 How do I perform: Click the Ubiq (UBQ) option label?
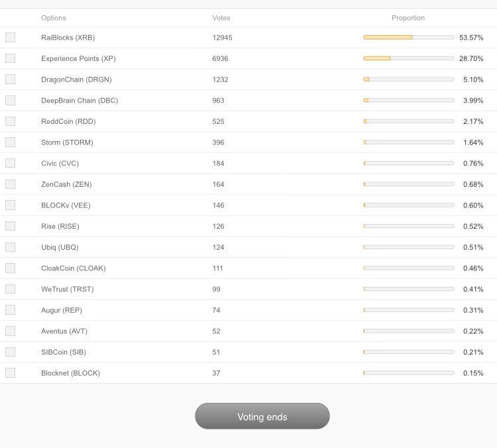(x=60, y=247)
